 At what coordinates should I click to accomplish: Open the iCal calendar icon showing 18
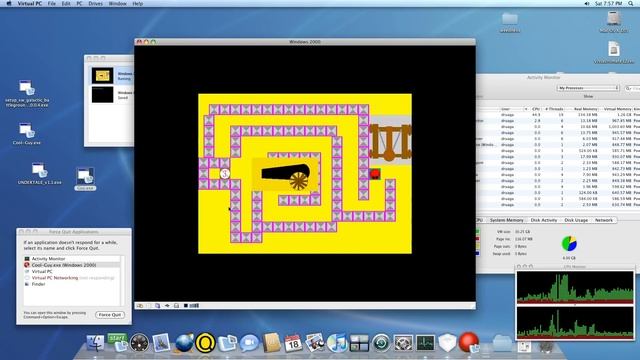click(293, 343)
